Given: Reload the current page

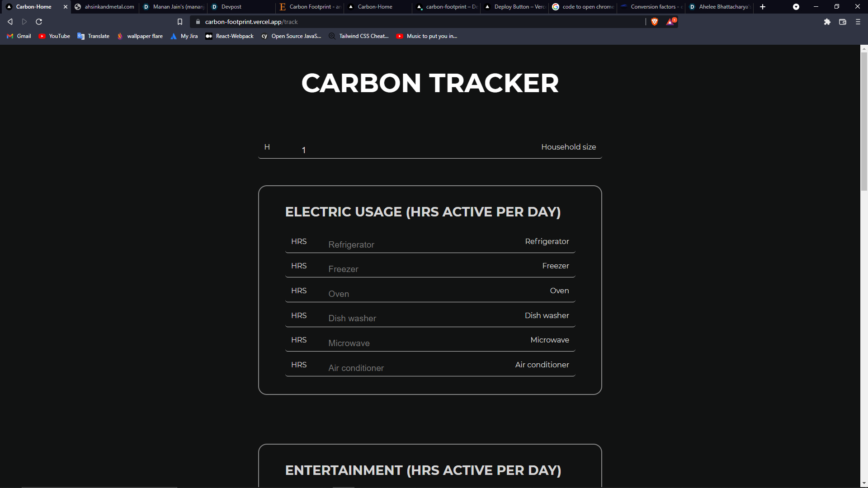Looking at the screenshot, I should (39, 21).
